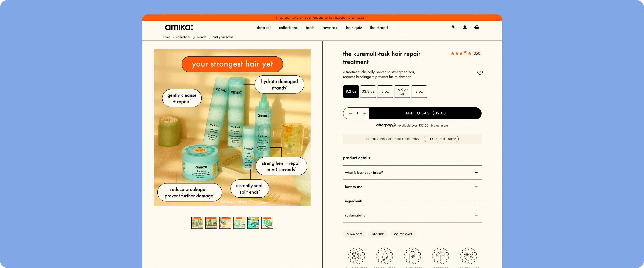The width and height of the screenshot is (644, 268).
Task: Decrease quantity with minus button
Action: click(350, 113)
